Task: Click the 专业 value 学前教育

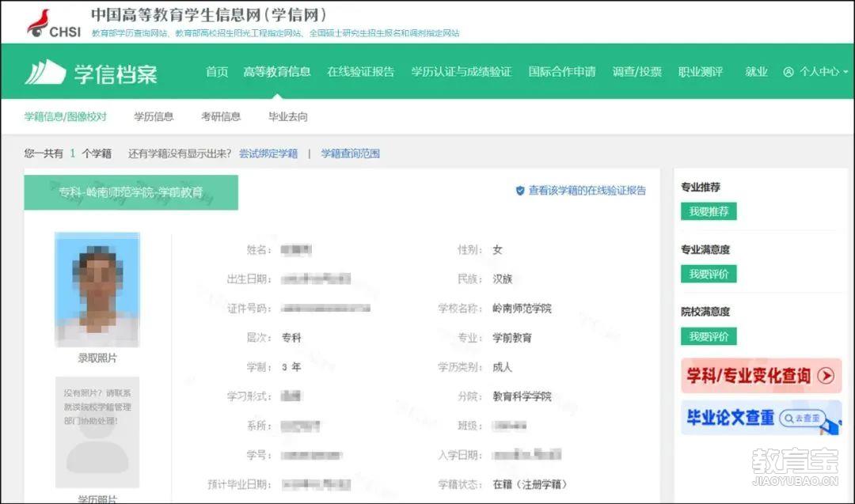Action: point(512,338)
